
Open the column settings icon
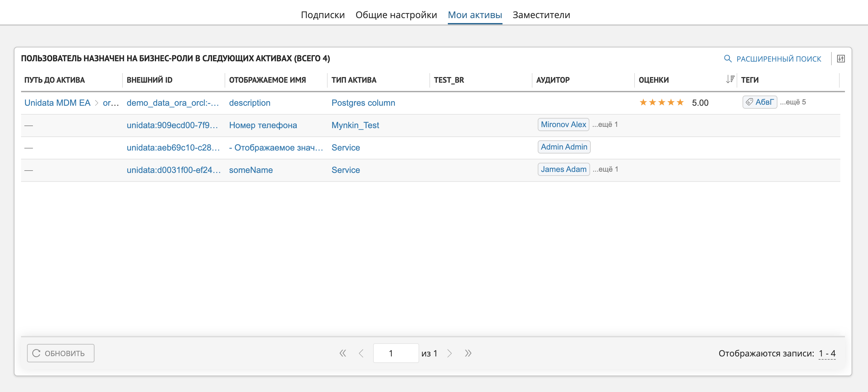(x=841, y=59)
